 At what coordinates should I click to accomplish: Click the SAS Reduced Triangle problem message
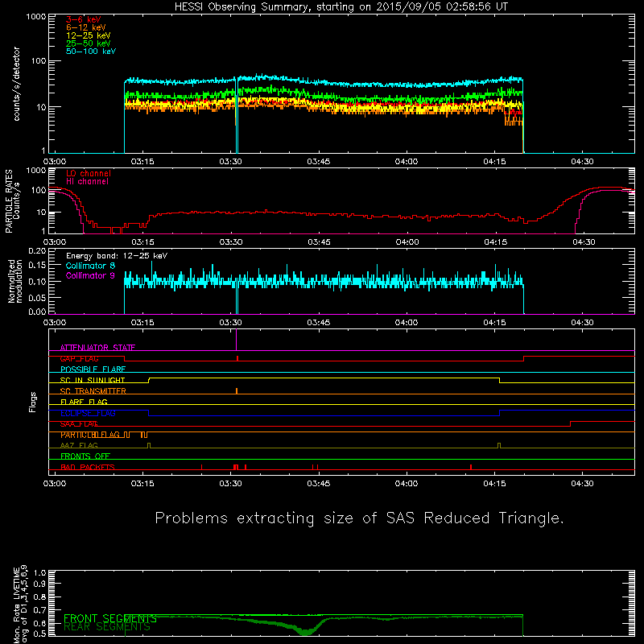[359, 518]
